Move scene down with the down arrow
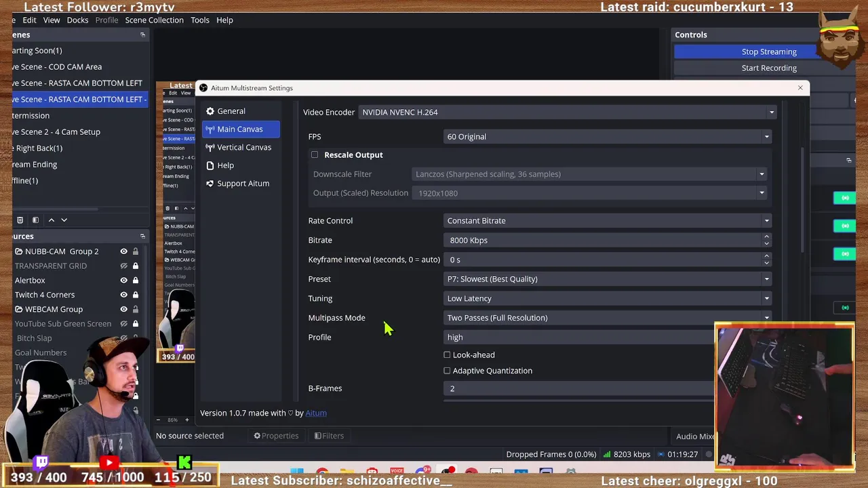 tap(64, 220)
